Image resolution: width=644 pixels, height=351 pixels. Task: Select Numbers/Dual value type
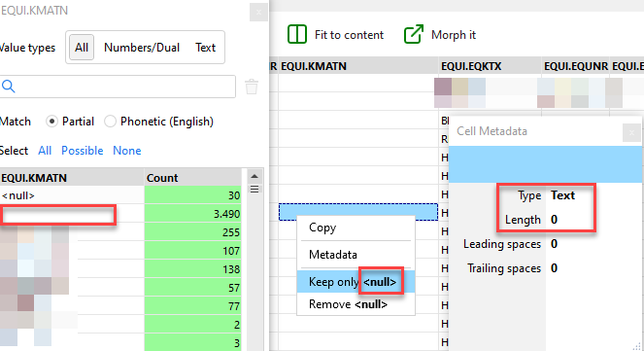(142, 48)
